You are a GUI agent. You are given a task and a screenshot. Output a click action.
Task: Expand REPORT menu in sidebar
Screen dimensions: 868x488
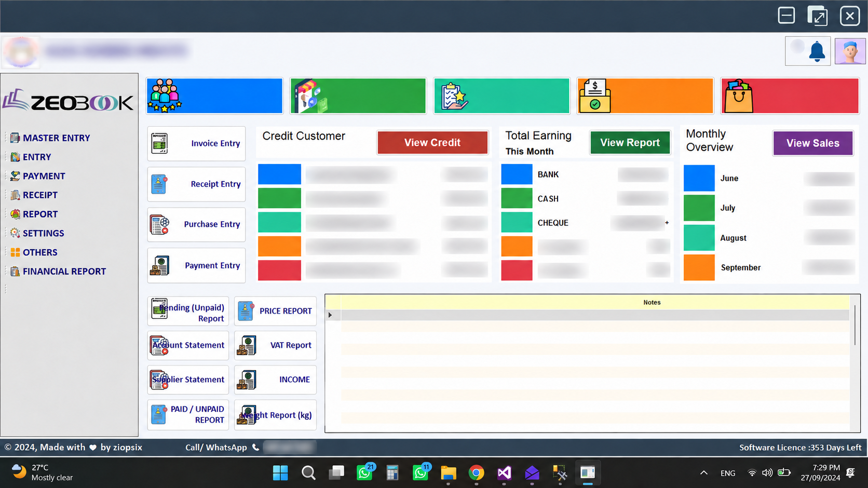pos(40,214)
